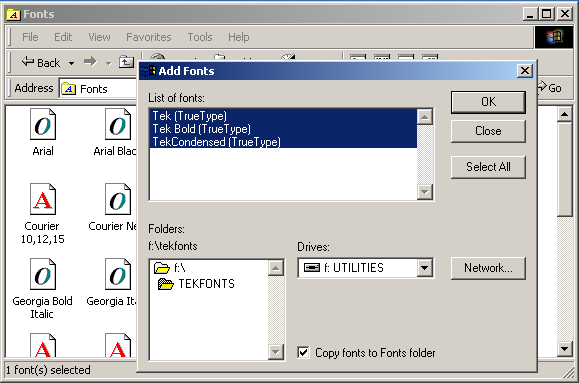Open the Back button history dropdown arrow
This screenshot has width=579, height=383.
coord(71,63)
